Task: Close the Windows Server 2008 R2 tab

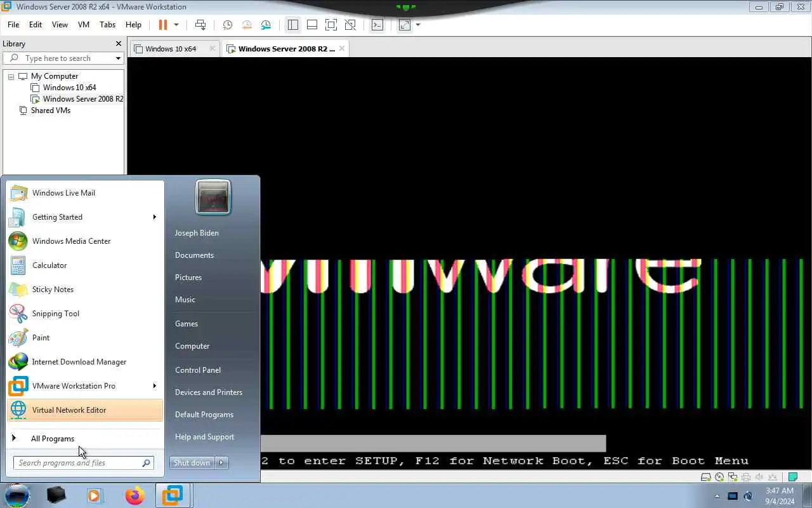Action: 342,48
